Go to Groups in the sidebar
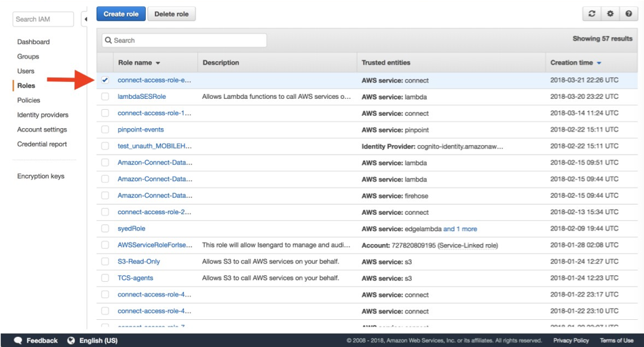 (x=28, y=56)
